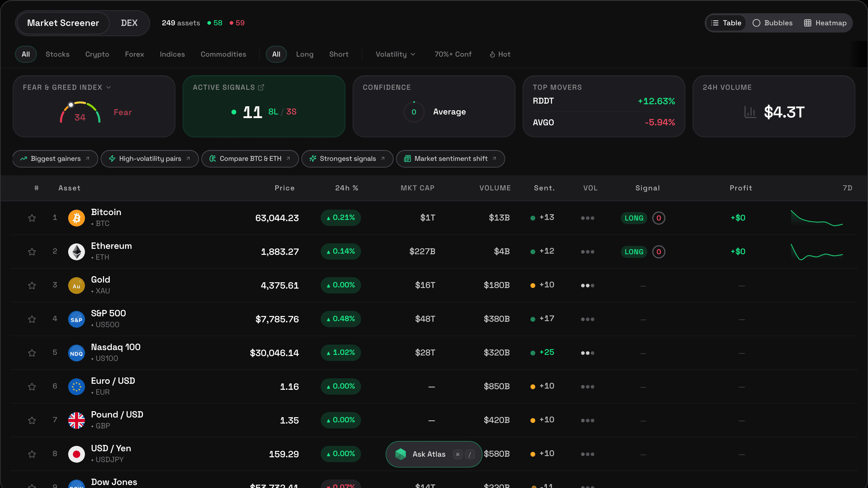Viewport: 868px width, 488px height.
Task: Open the Volatility filter dropdown
Action: (x=395, y=54)
